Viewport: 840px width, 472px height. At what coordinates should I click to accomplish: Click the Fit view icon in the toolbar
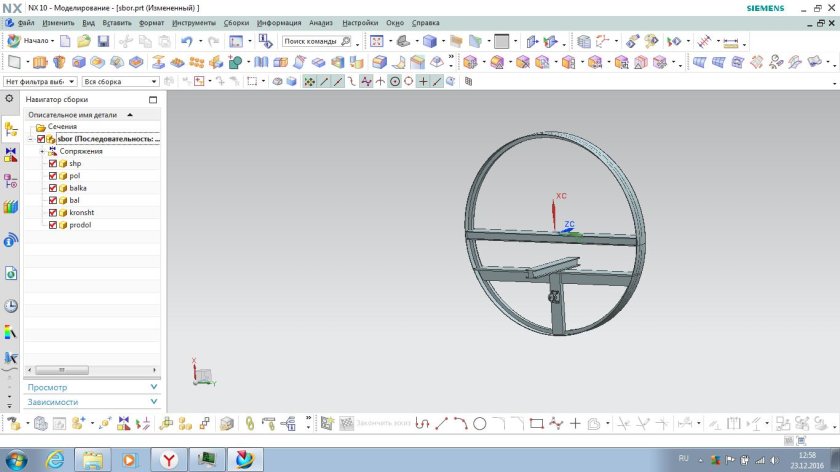click(x=375, y=41)
